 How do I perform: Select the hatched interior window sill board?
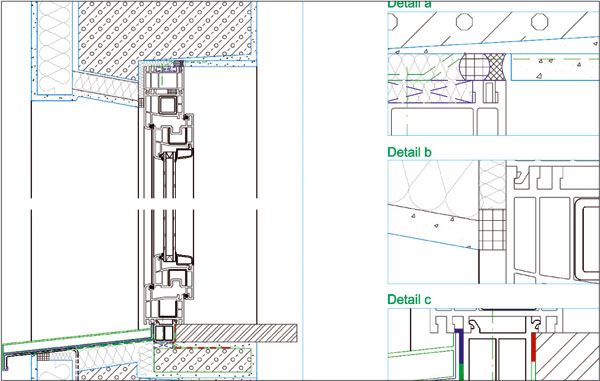(236, 333)
